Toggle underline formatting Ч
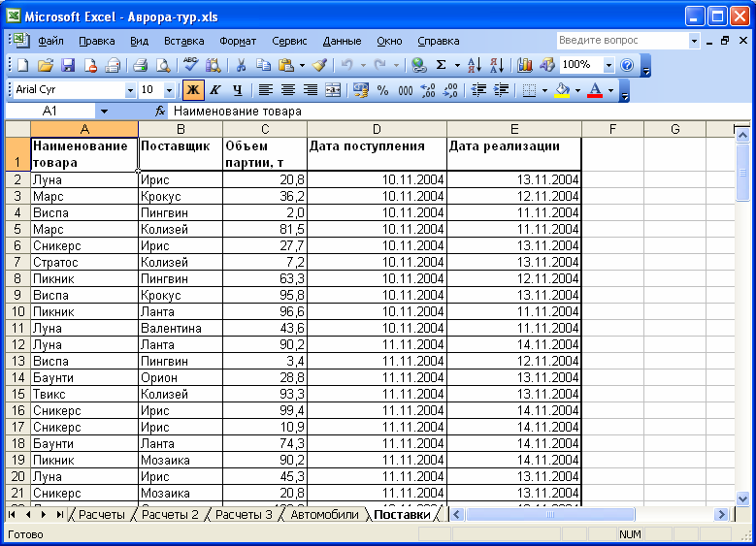The image size is (756, 546). [x=238, y=89]
